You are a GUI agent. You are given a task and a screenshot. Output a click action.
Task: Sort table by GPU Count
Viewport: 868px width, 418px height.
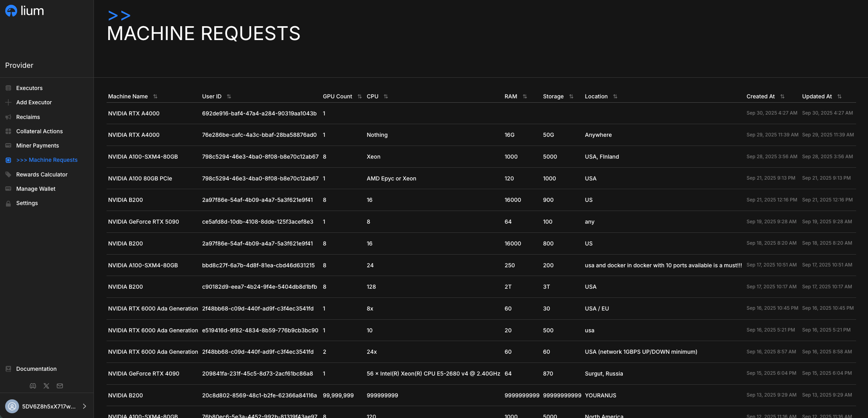[x=359, y=96]
